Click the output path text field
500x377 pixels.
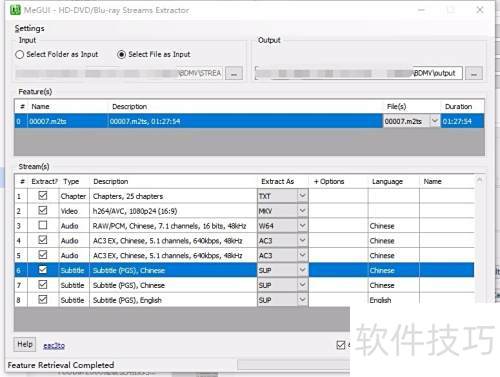tap(359, 73)
